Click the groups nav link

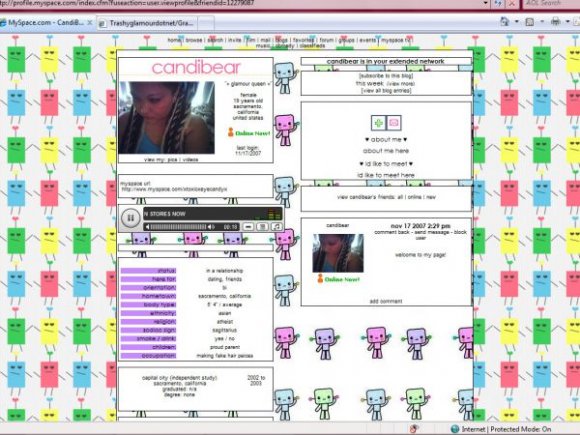coord(347,40)
